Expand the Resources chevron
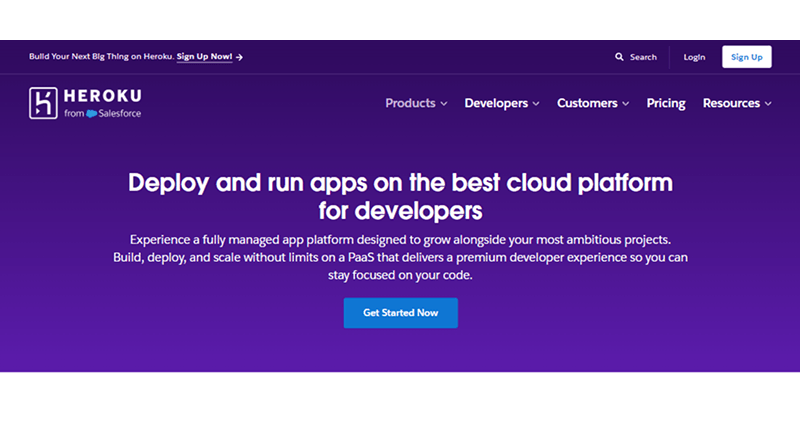The height and width of the screenshot is (445, 800). 768,104
